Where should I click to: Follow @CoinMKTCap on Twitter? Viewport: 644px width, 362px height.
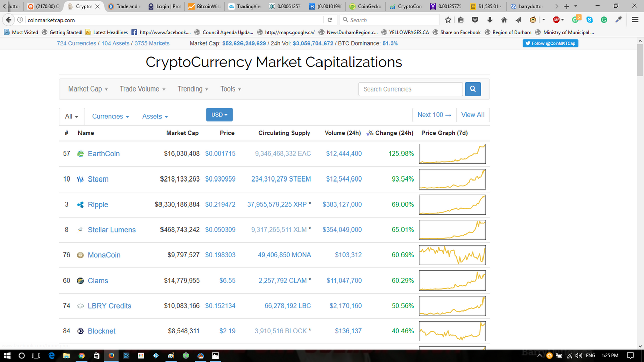pyautogui.click(x=550, y=43)
